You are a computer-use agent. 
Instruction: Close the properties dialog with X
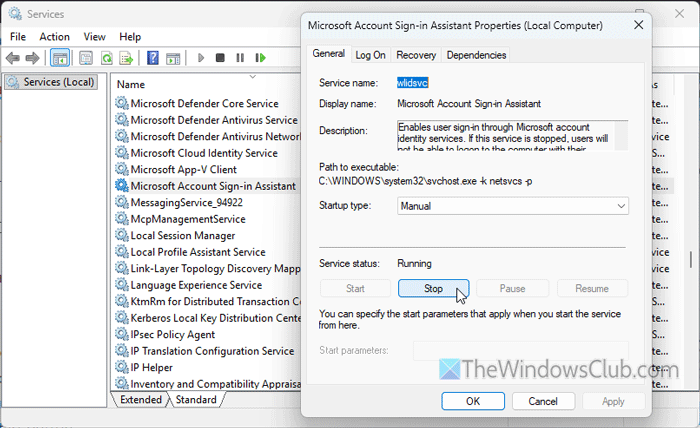click(x=639, y=25)
